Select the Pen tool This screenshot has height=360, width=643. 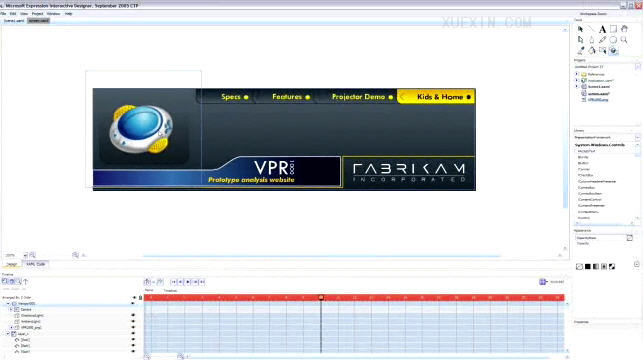tap(591, 40)
